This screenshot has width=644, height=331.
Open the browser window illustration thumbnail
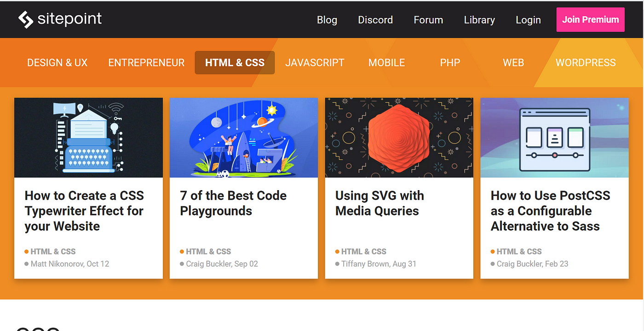[x=554, y=138]
